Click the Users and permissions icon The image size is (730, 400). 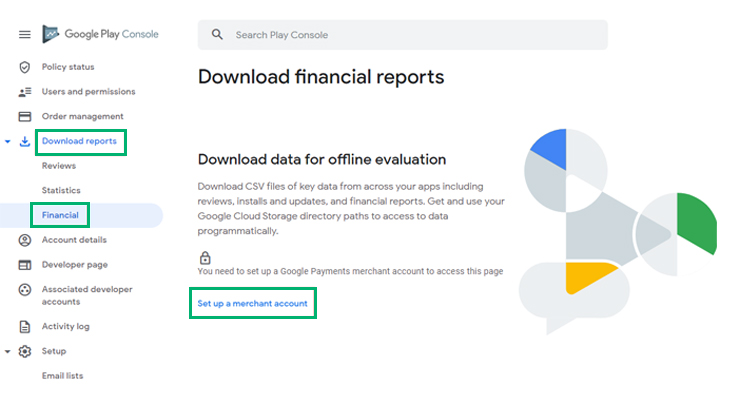tap(25, 92)
